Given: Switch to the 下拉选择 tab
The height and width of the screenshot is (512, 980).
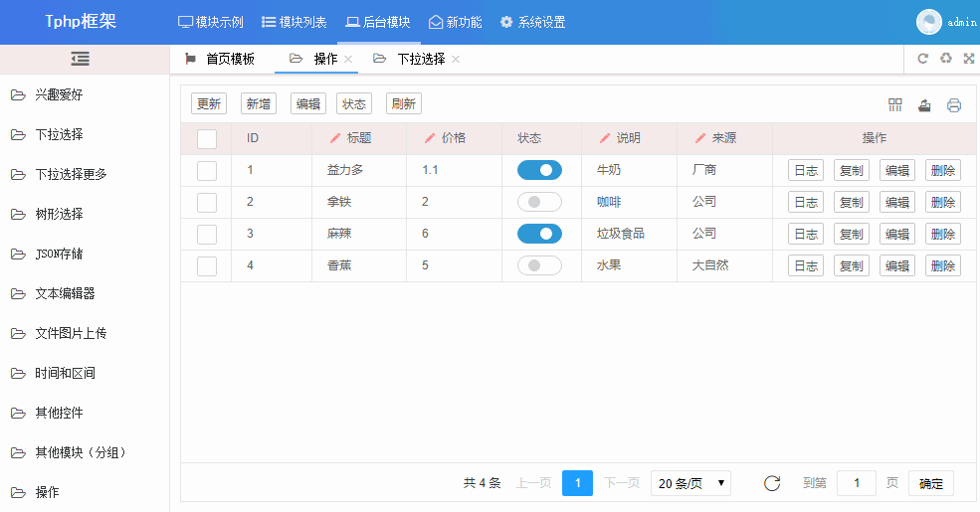Looking at the screenshot, I should [421, 59].
